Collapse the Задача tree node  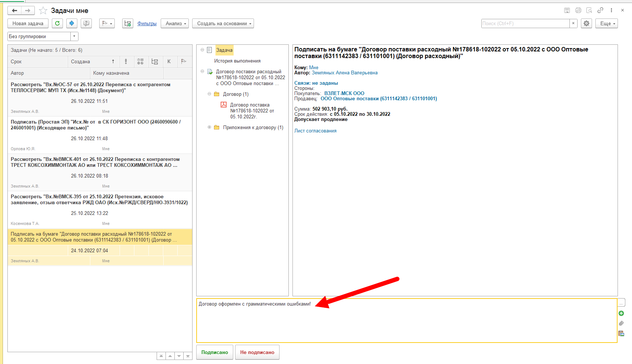tap(203, 50)
